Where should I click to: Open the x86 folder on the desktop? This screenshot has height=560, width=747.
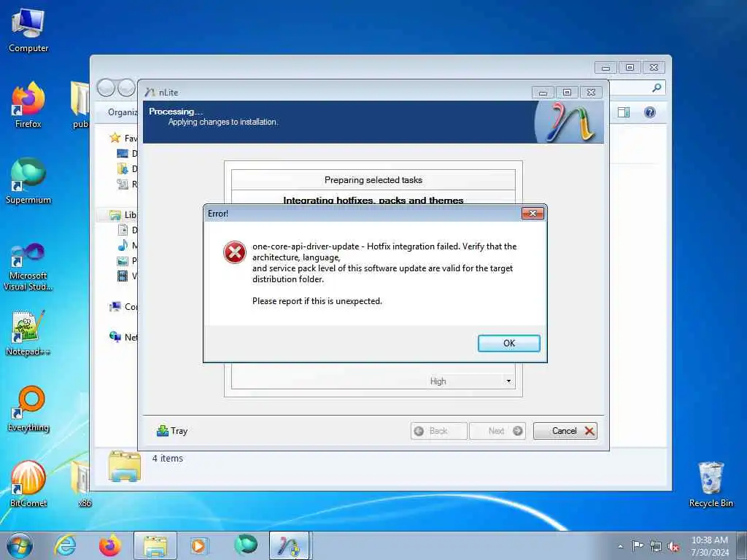84,484
